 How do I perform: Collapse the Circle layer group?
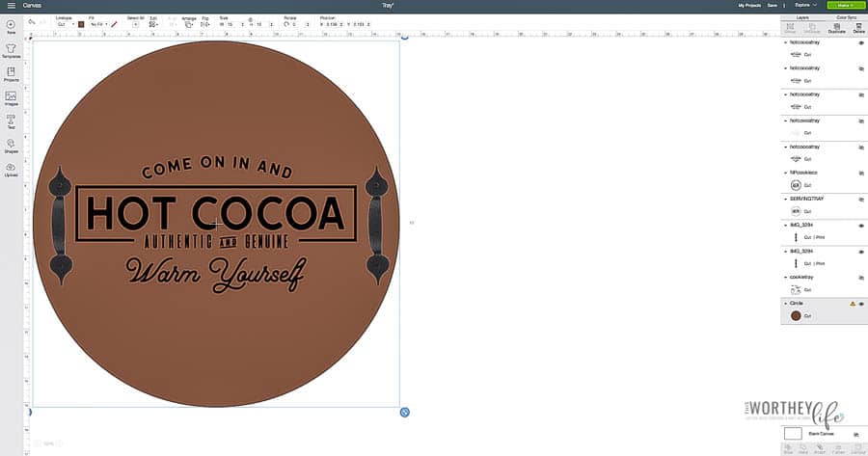click(785, 304)
